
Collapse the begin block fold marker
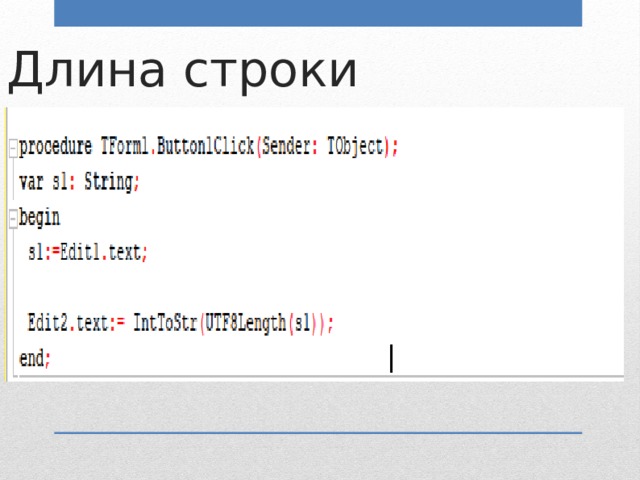(x=13, y=218)
